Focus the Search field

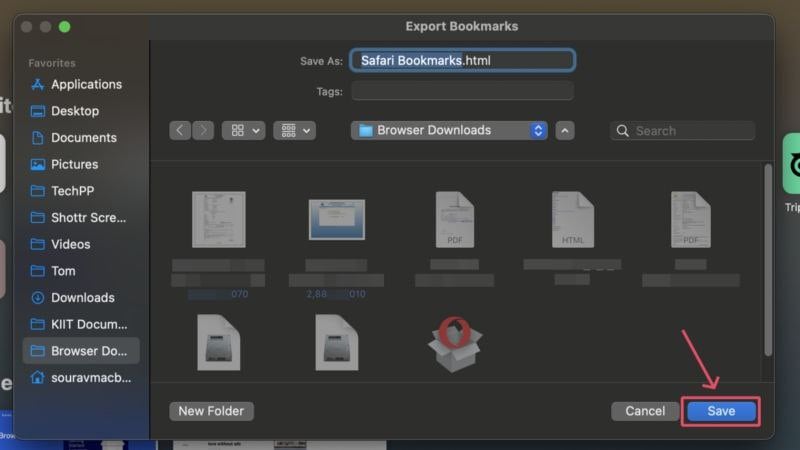pos(683,131)
